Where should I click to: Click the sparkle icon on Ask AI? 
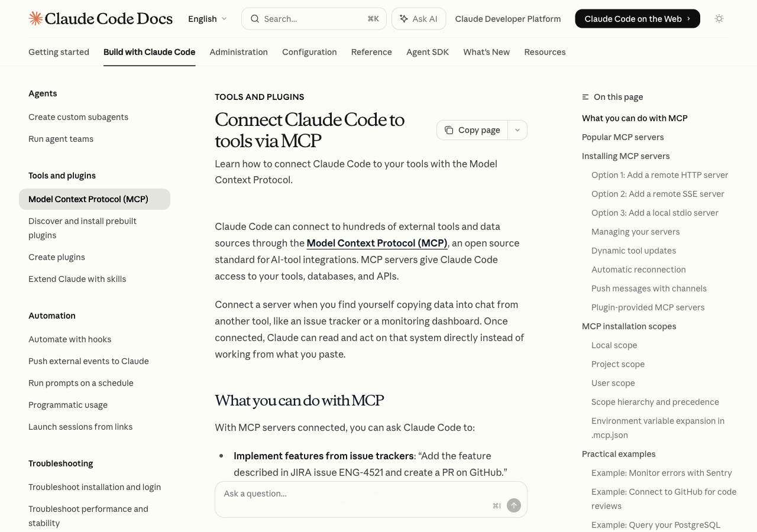[404, 19]
